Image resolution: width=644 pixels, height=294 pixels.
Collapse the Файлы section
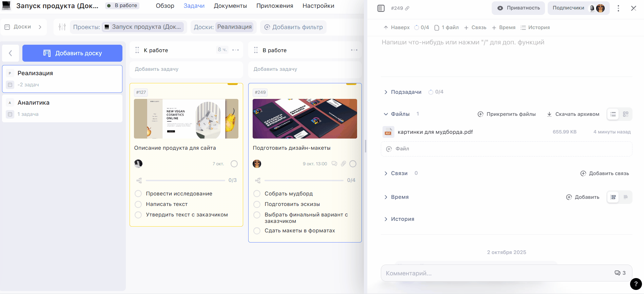(386, 114)
